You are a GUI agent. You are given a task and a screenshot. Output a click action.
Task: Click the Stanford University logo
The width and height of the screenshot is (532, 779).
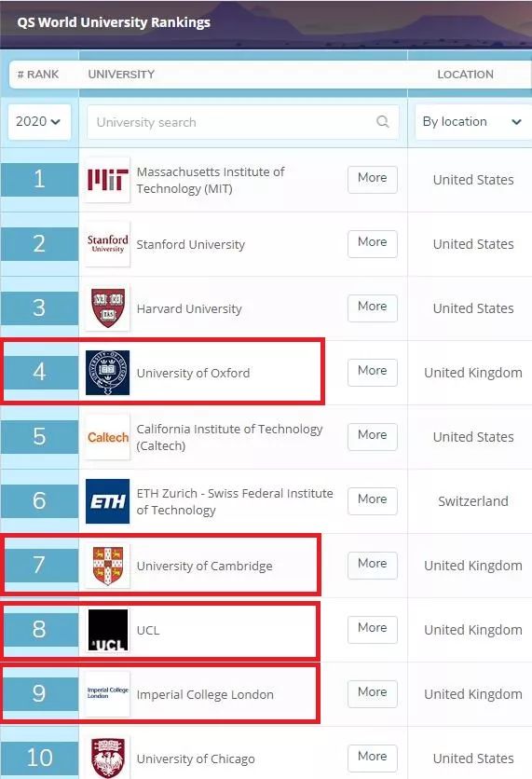tap(108, 244)
